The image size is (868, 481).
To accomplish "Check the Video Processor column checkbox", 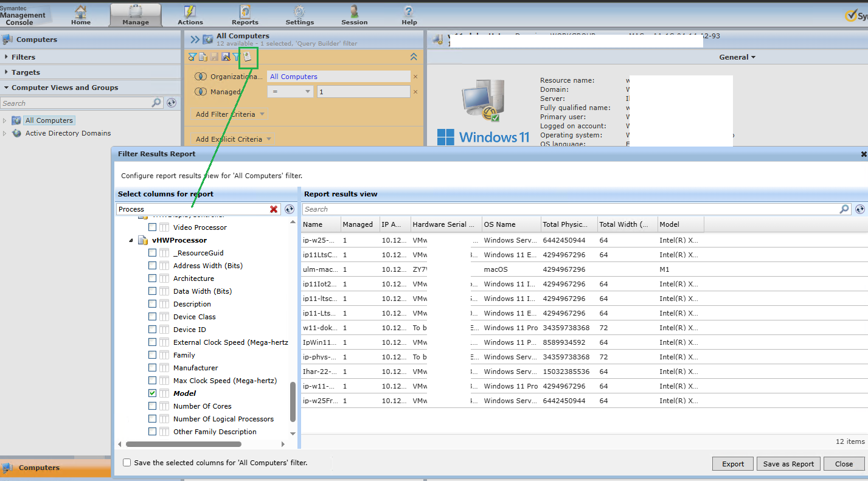I will pyautogui.click(x=153, y=227).
